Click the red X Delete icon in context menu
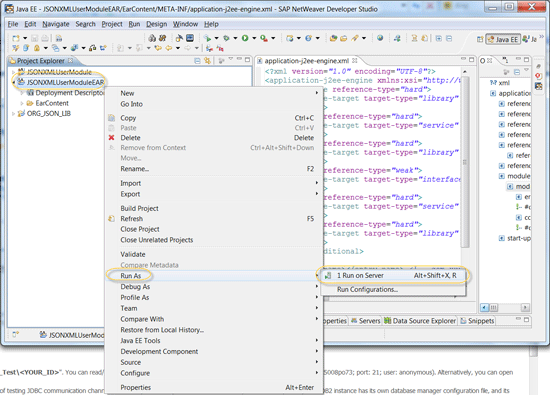 (111, 138)
